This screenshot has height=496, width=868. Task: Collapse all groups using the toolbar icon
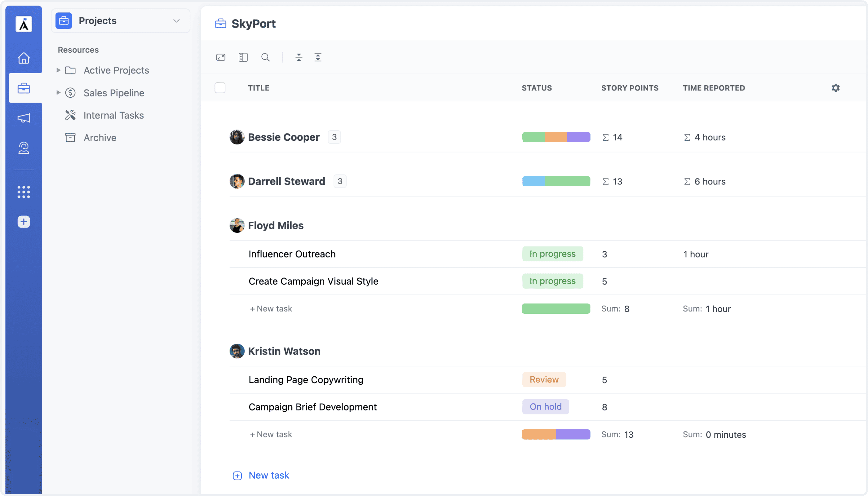point(299,57)
